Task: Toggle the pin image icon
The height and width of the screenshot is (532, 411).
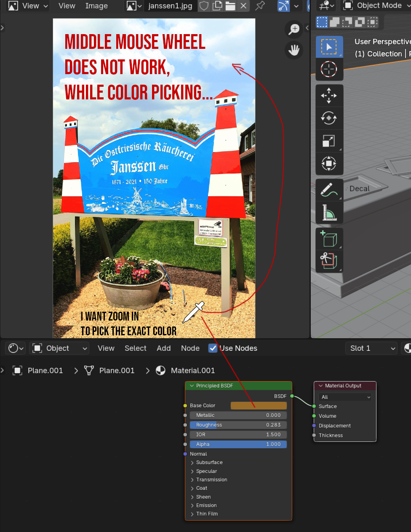Action: click(260, 6)
